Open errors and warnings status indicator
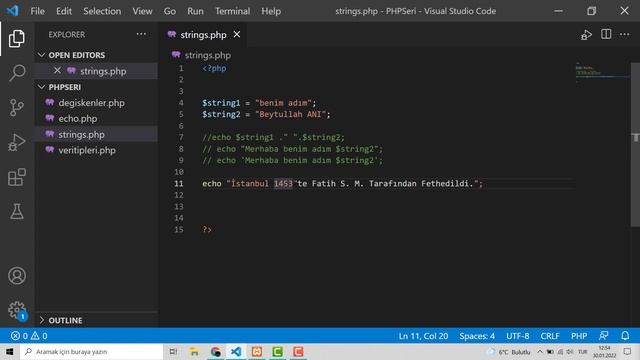Screen dimensions: 640x360 tap(29, 336)
